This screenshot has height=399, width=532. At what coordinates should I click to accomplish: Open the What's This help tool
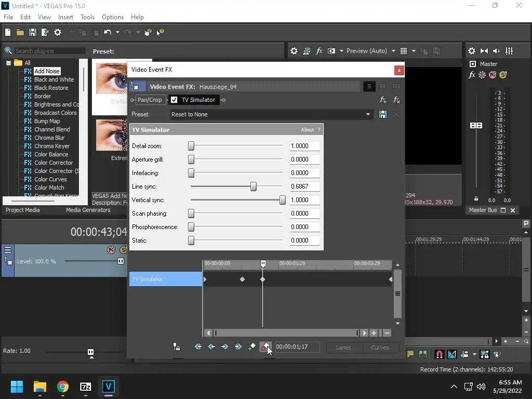[x=160, y=32]
